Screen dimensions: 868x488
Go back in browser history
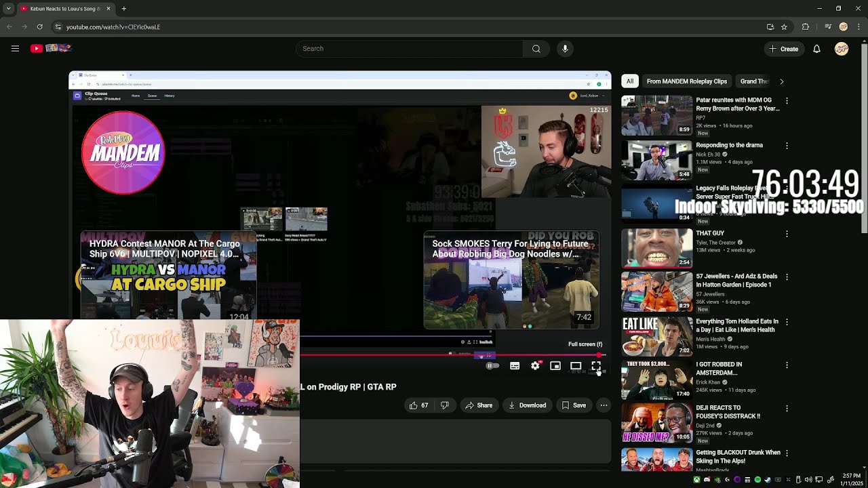coord(9,27)
